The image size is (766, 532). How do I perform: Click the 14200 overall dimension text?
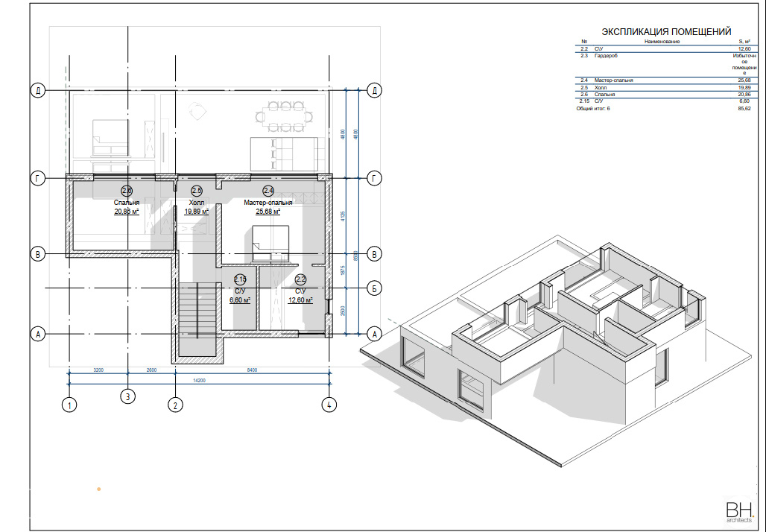pos(197,381)
